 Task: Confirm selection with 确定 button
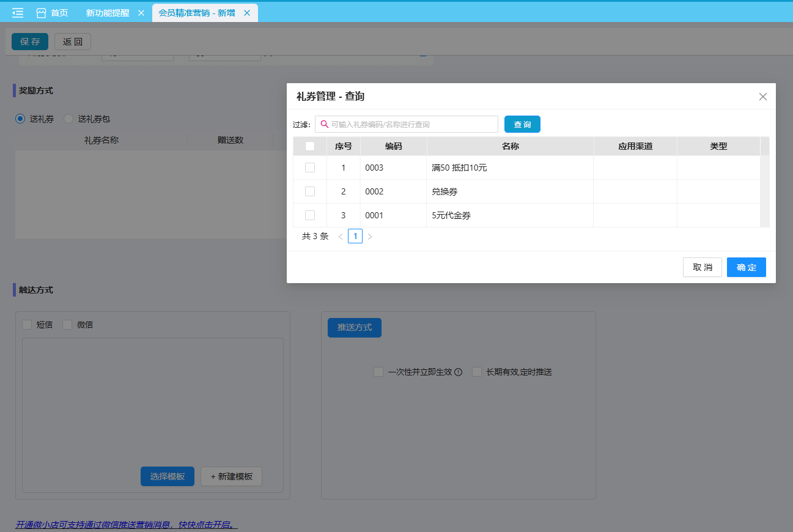[x=746, y=267]
